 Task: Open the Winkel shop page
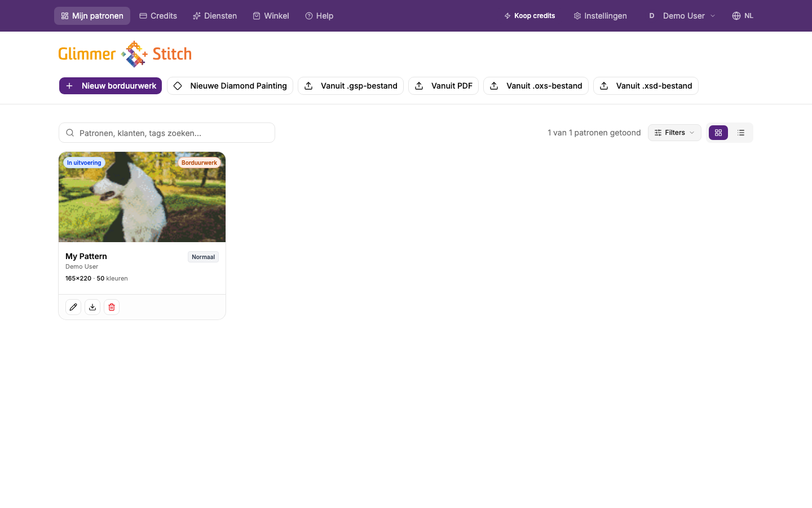271,16
